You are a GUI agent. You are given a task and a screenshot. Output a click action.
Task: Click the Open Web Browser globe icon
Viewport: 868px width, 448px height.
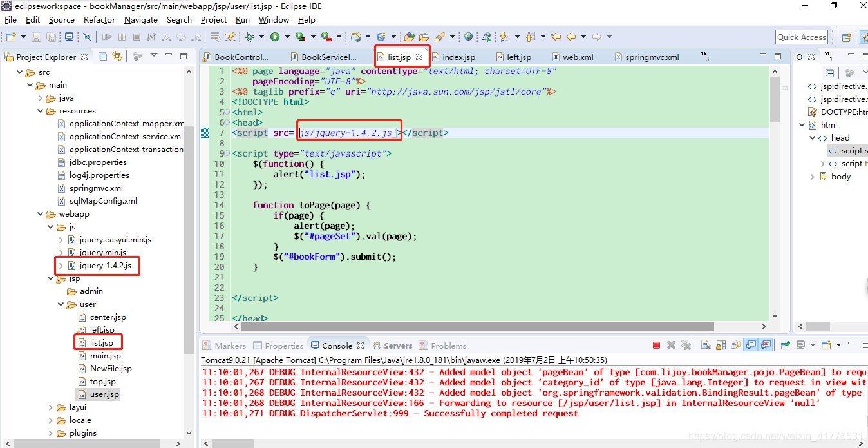coord(468,37)
